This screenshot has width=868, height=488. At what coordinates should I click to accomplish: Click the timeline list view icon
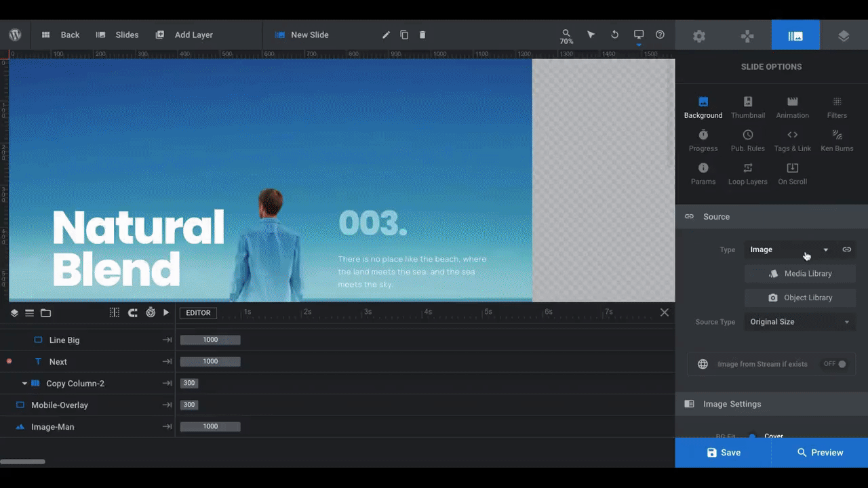coord(30,312)
